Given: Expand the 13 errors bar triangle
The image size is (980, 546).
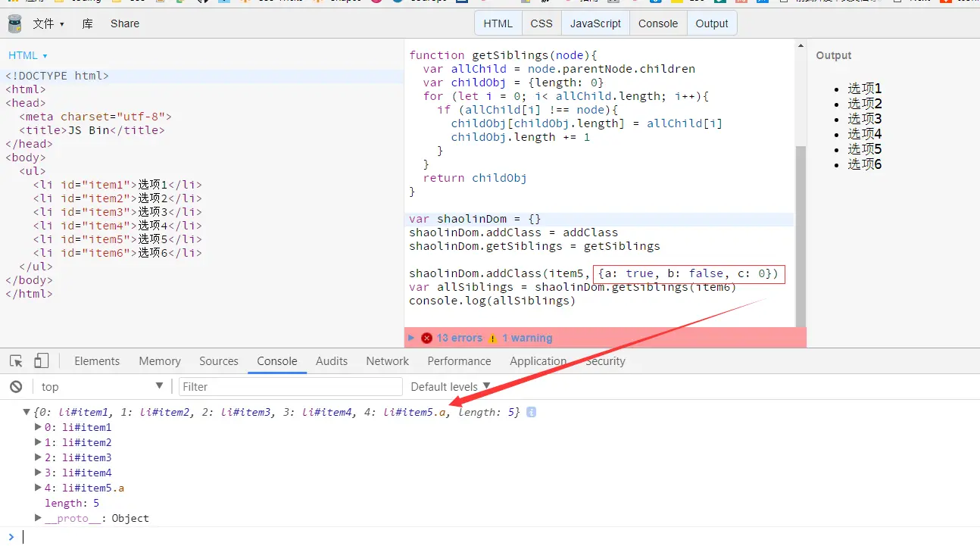Looking at the screenshot, I should [x=412, y=338].
